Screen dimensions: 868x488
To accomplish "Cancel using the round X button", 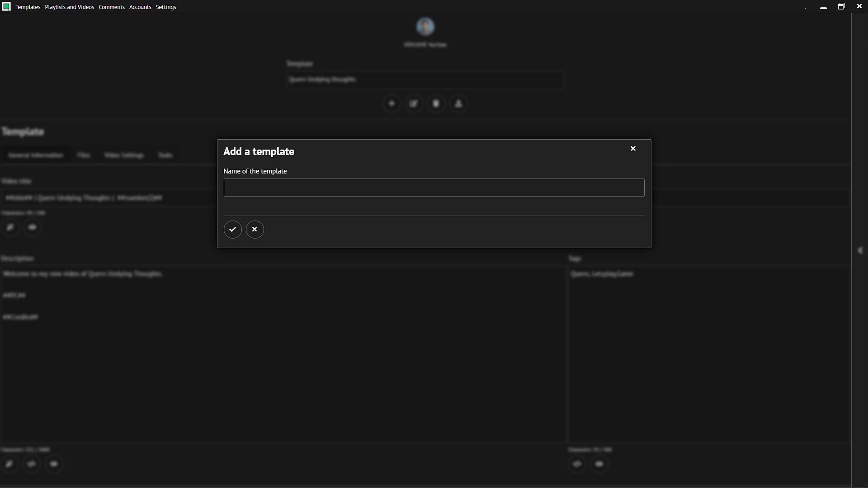I will click(255, 230).
